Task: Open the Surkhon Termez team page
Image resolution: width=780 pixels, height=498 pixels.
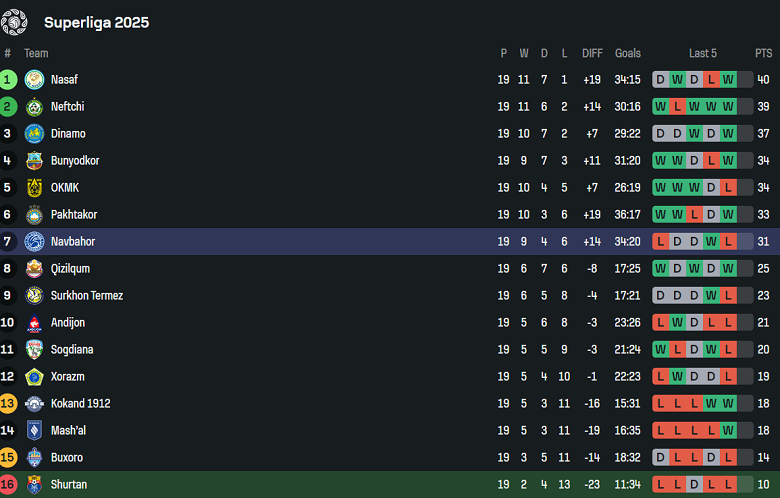Action: pyautogui.click(x=87, y=296)
